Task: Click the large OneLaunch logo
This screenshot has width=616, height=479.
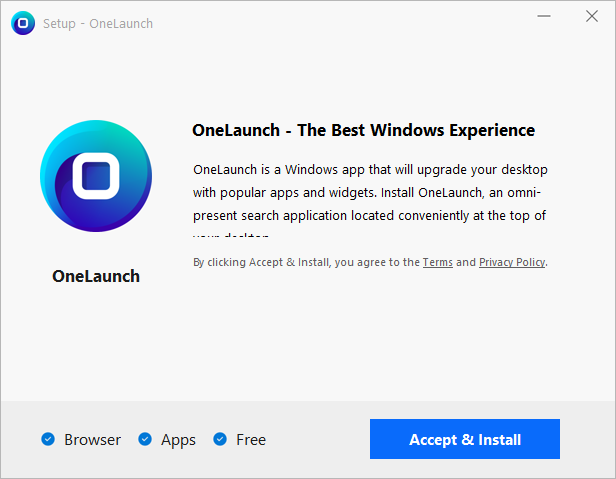Action: (96, 177)
